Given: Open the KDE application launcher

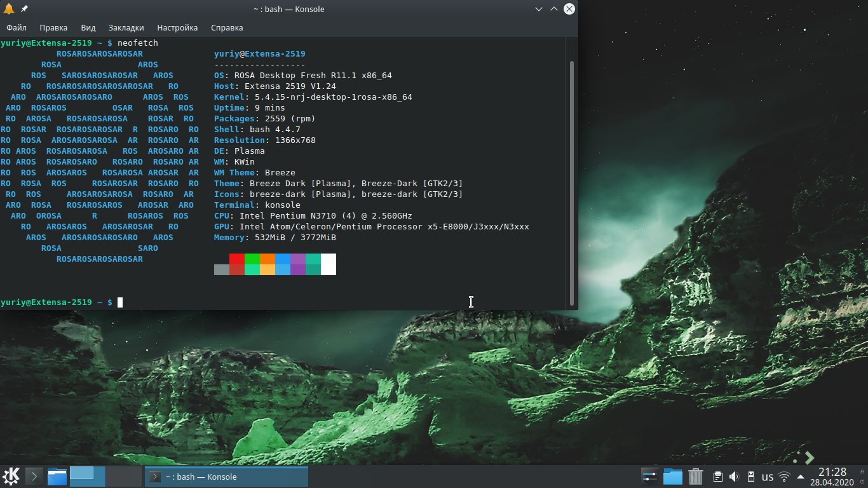Looking at the screenshot, I should [x=11, y=476].
